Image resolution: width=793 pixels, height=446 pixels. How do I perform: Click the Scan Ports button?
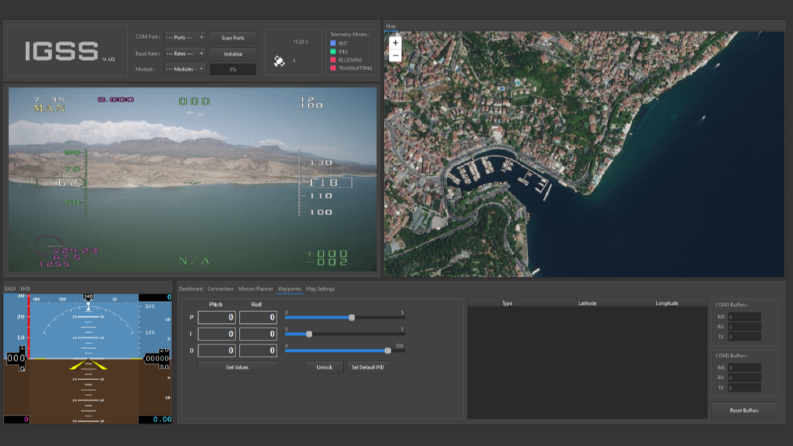[x=233, y=38]
